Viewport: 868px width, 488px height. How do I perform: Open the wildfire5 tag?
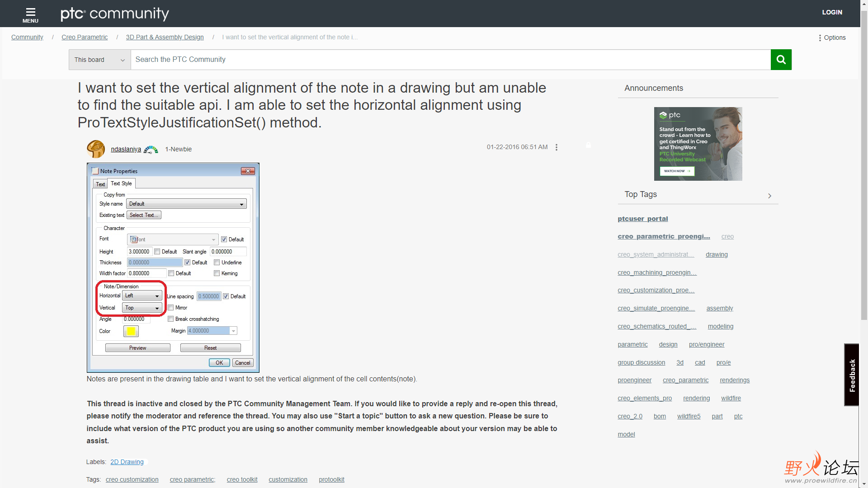tap(689, 416)
